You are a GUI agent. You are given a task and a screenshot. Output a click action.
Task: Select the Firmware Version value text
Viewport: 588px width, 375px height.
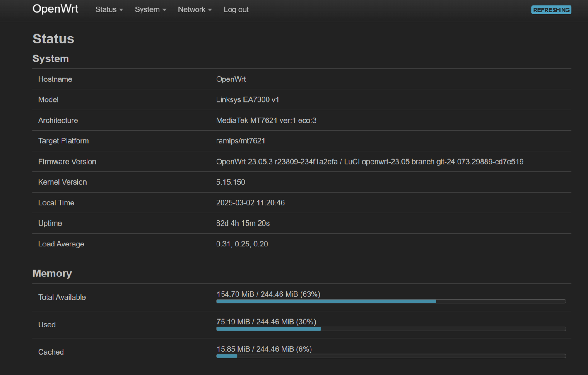(x=370, y=162)
